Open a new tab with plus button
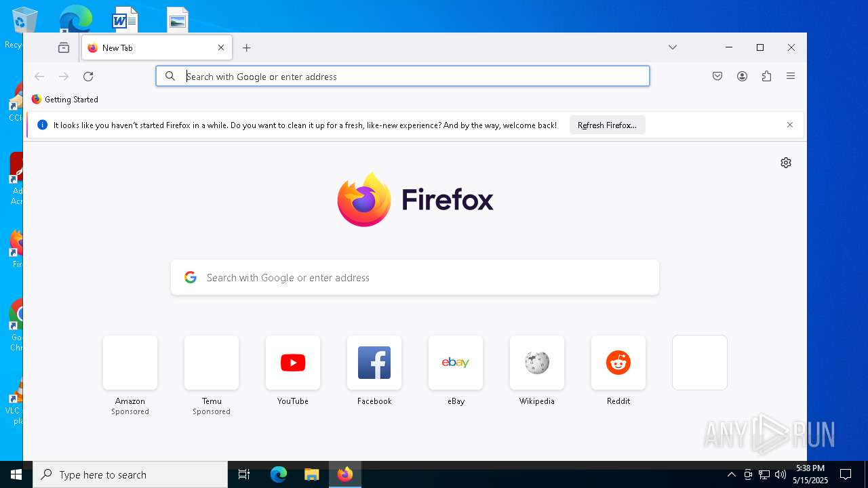The height and width of the screenshot is (488, 868). (x=247, y=47)
